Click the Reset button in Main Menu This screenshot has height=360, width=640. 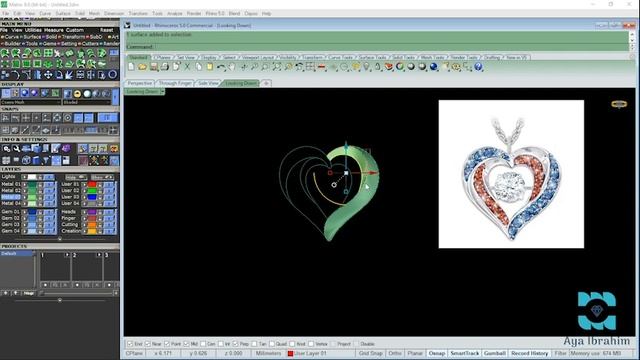tap(107, 30)
